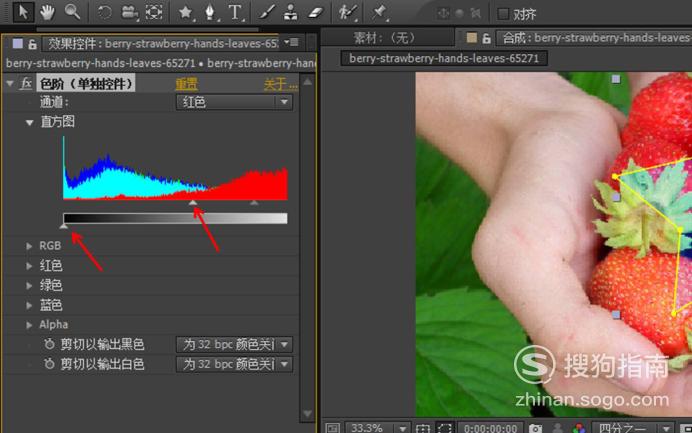Select the Rotation tool
The height and width of the screenshot is (433, 692).
[104, 12]
